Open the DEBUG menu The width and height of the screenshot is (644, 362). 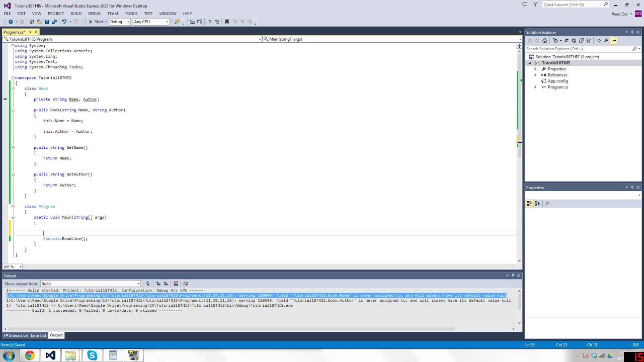[x=94, y=14]
